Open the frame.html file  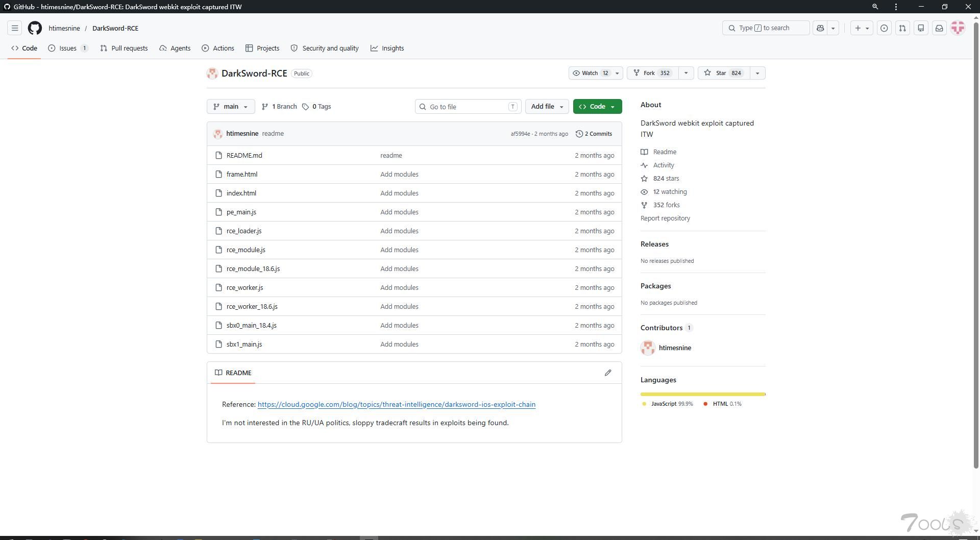click(242, 174)
